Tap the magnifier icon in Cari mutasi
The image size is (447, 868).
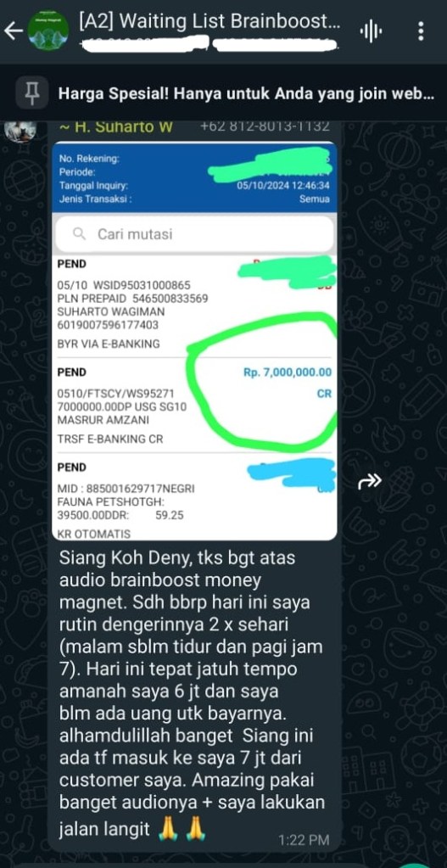click(80, 233)
